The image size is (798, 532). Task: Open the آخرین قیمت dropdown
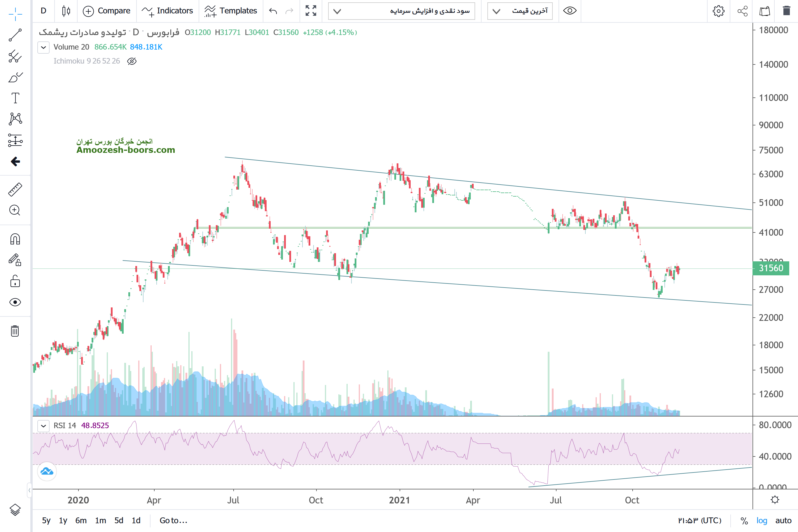520,11
